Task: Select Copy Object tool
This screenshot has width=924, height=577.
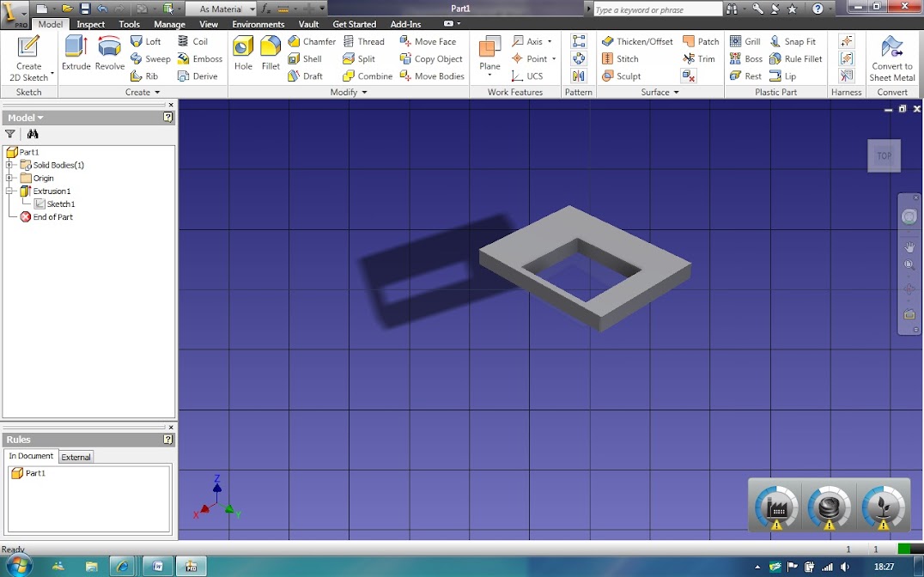Action: [431, 59]
